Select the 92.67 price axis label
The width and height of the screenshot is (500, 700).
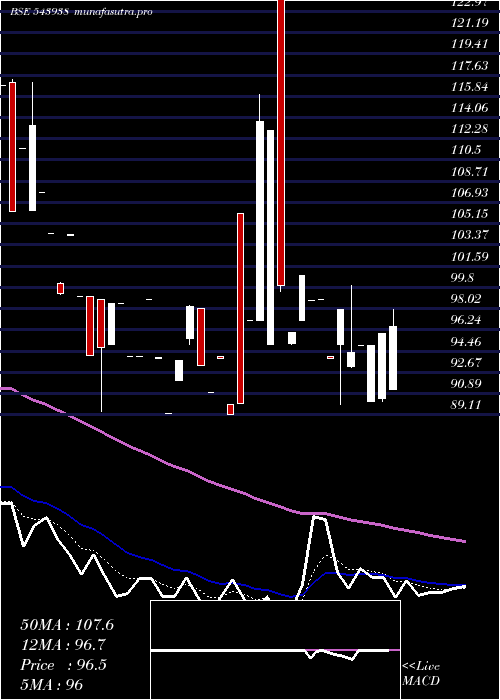point(466,362)
